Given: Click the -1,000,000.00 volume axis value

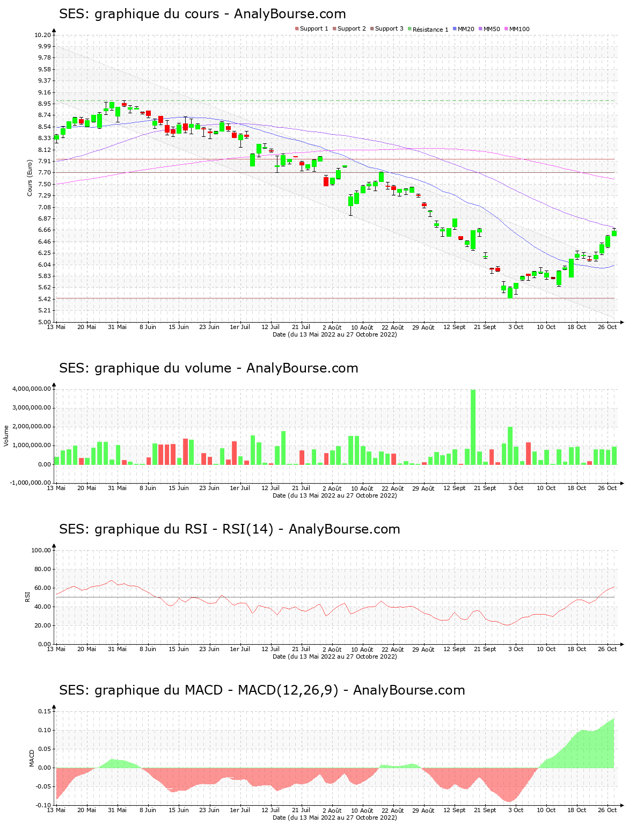Looking at the screenshot, I should (x=31, y=483).
